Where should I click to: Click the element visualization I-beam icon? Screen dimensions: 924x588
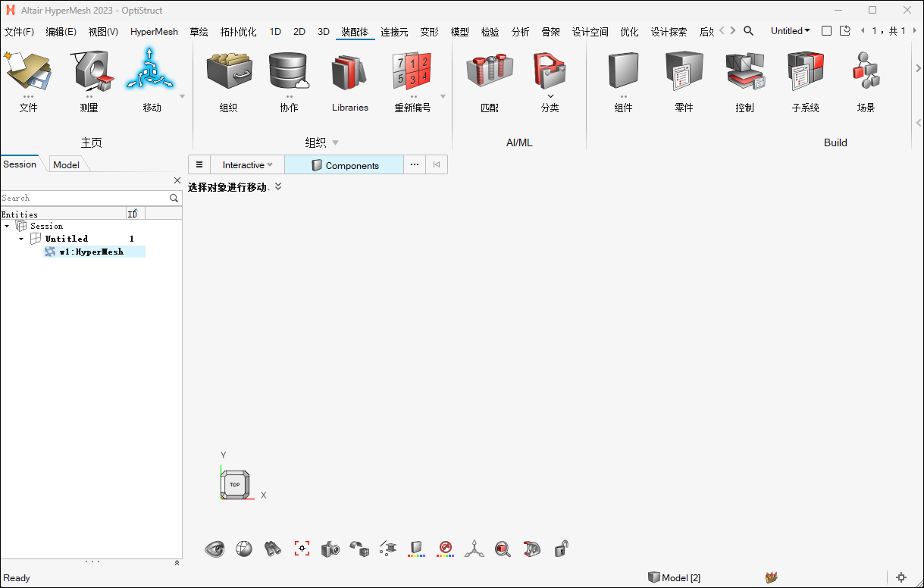(x=387, y=549)
